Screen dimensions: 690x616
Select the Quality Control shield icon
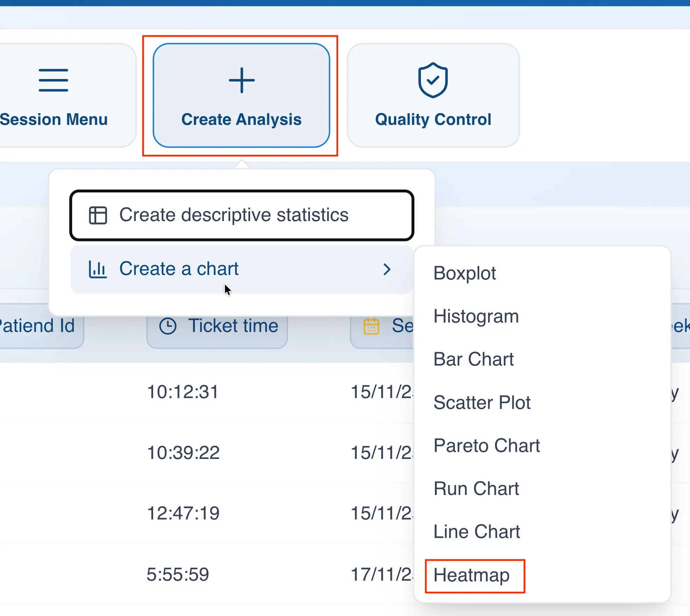pyautogui.click(x=433, y=81)
